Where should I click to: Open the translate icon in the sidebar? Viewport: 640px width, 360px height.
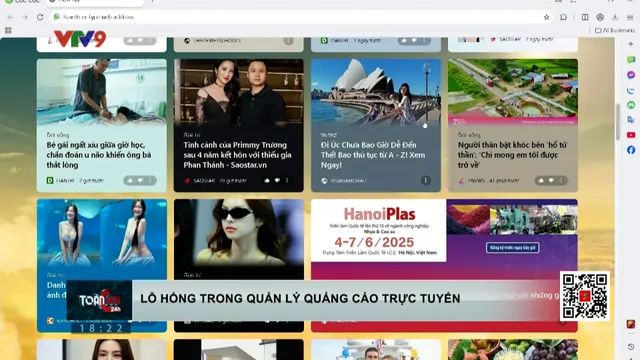[631, 120]
